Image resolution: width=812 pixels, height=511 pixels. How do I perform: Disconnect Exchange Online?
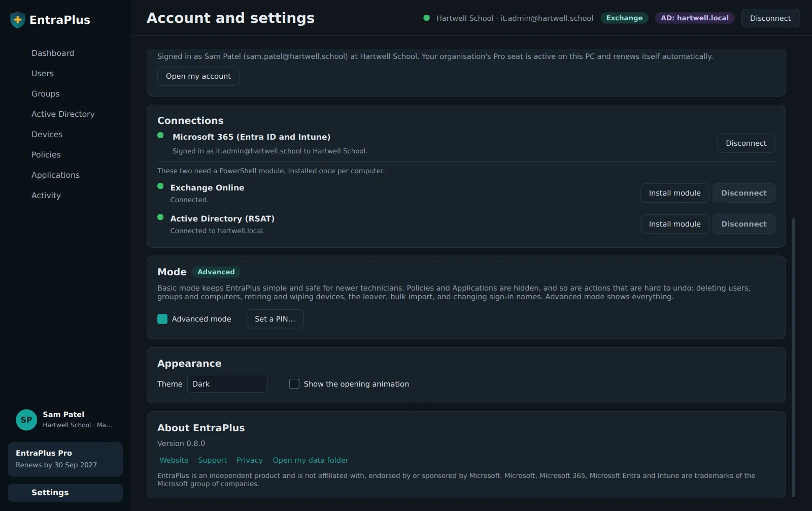click(x=744, y=193)
